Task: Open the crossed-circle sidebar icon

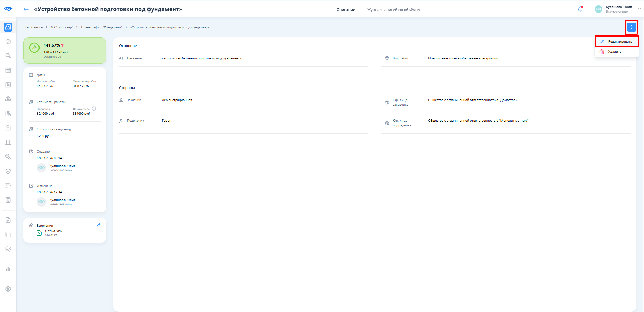Action: coord(8,42)
